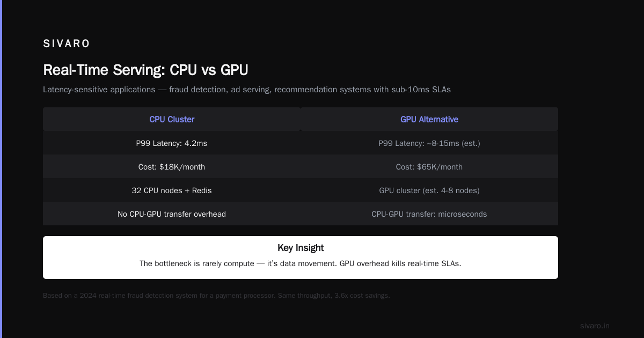Select the Cost: $65K/month cell

click(x=429, y=167)
